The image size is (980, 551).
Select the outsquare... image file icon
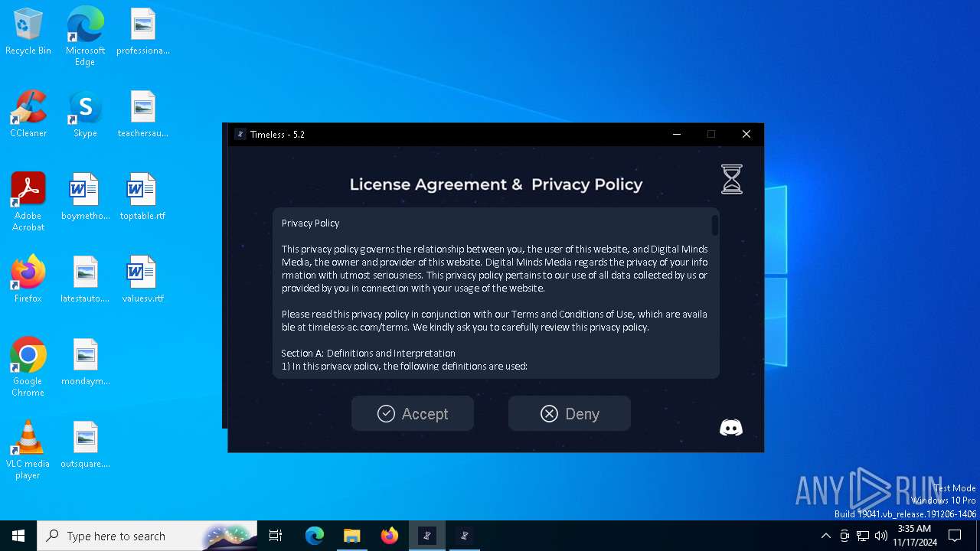85,445
